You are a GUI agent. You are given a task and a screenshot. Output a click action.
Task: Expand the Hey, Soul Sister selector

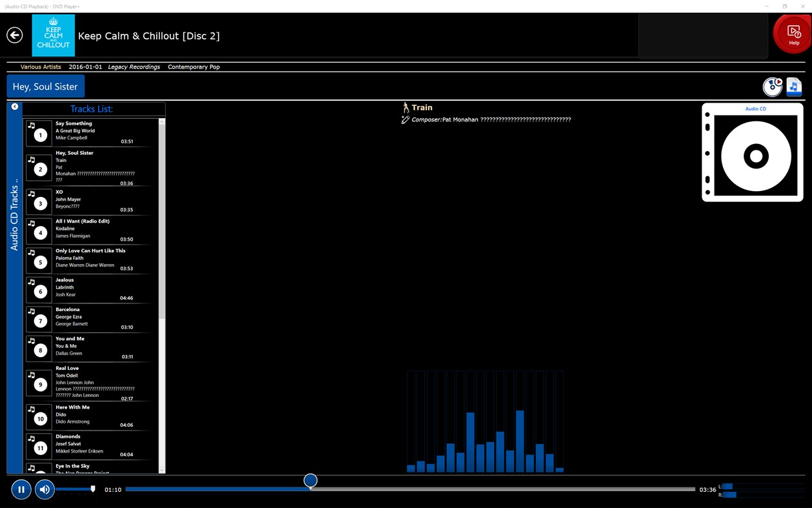point(45,86)
